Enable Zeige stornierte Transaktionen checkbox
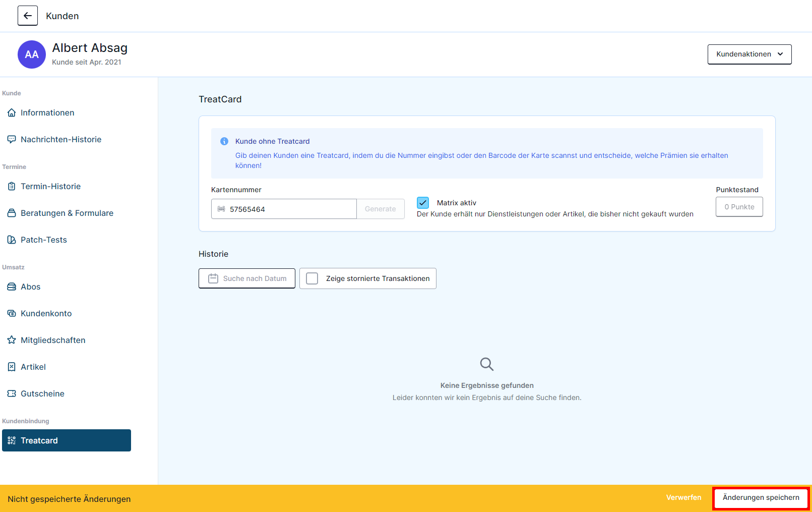Screen dimensions: 812x512 click(x=312, y=278)
